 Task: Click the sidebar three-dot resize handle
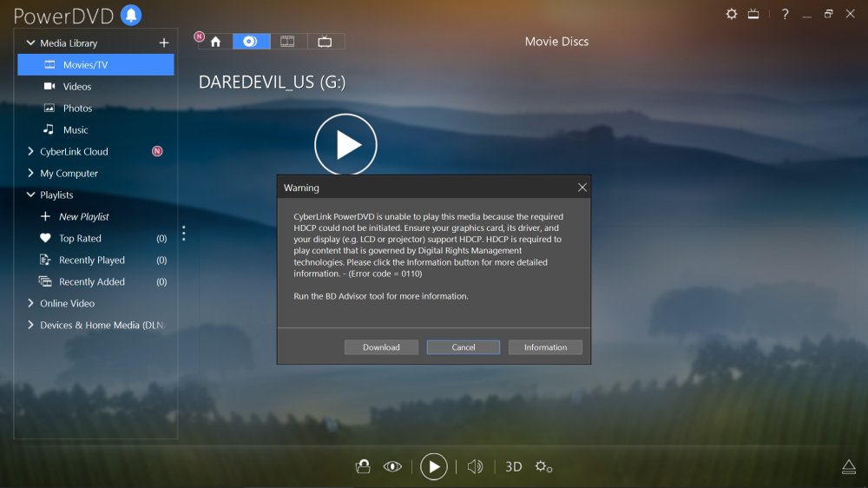(184, 234)
